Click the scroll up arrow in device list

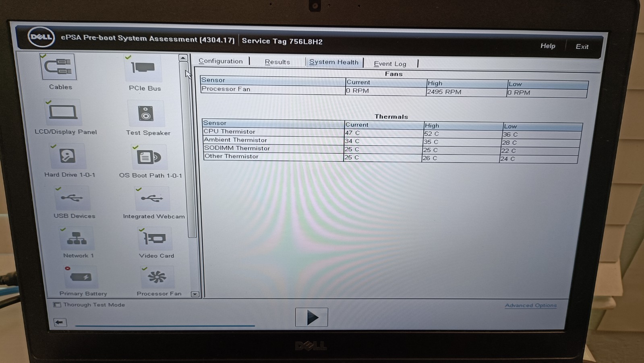click(183, 58)
